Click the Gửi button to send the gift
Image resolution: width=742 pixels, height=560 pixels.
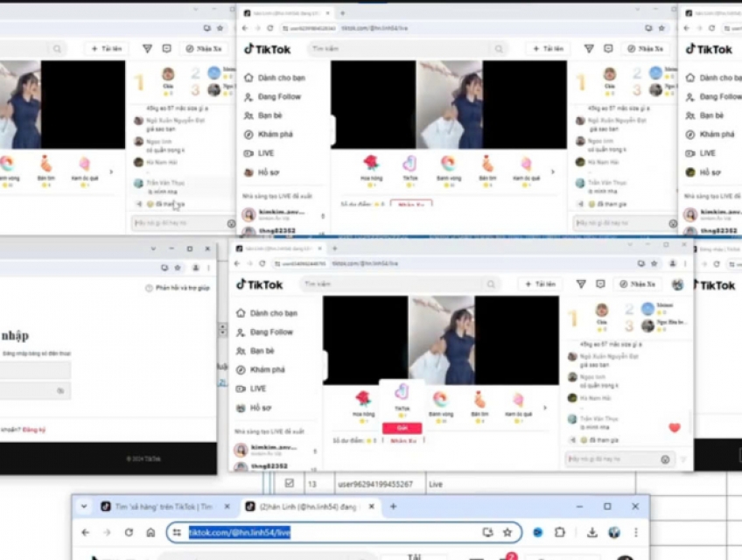coord(402,428)
